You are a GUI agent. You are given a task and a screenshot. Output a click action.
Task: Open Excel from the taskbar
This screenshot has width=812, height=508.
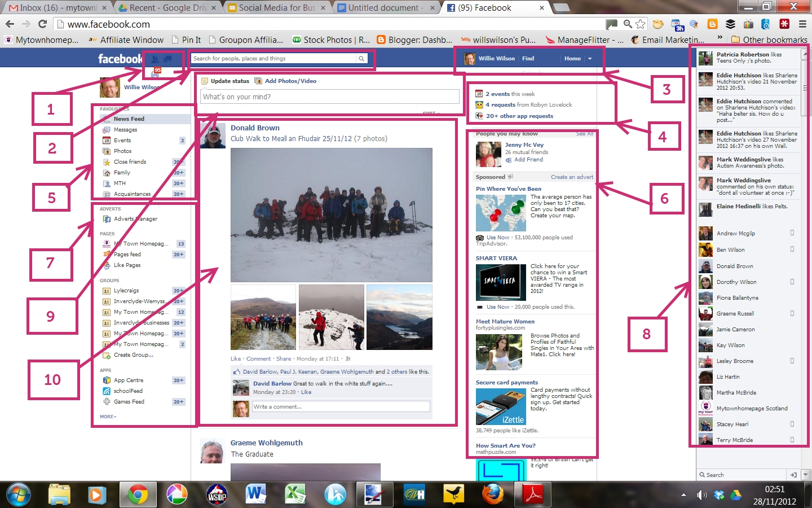[295, 494]
